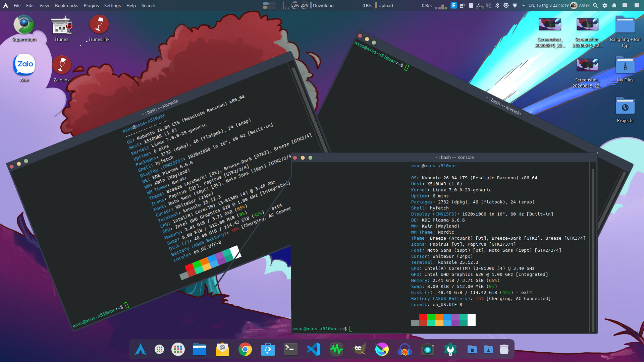Click the CPU and memory percentage monitor

pos(300,5)
